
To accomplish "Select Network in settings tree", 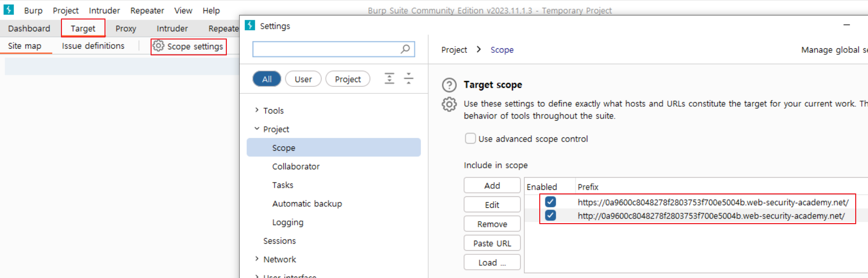I will click(x=280, y=259).
